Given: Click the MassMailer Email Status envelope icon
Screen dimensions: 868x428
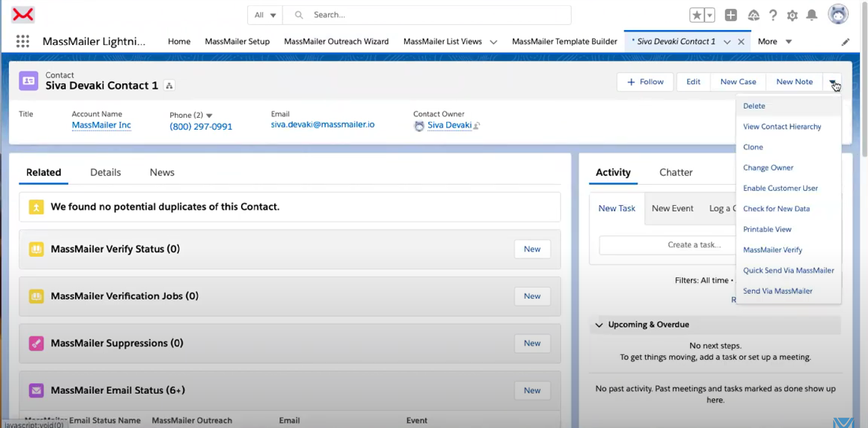Looking at the screenshot, I should [x=36, y=391].
